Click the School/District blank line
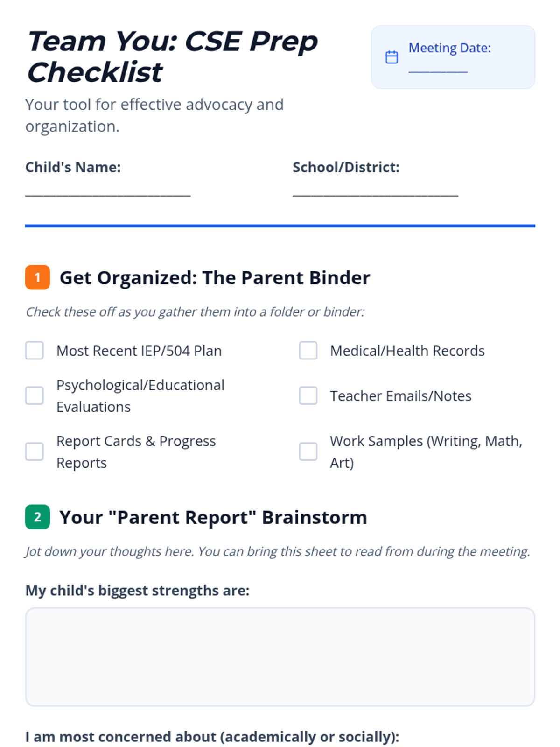The image size is (560, 747). 375,192
